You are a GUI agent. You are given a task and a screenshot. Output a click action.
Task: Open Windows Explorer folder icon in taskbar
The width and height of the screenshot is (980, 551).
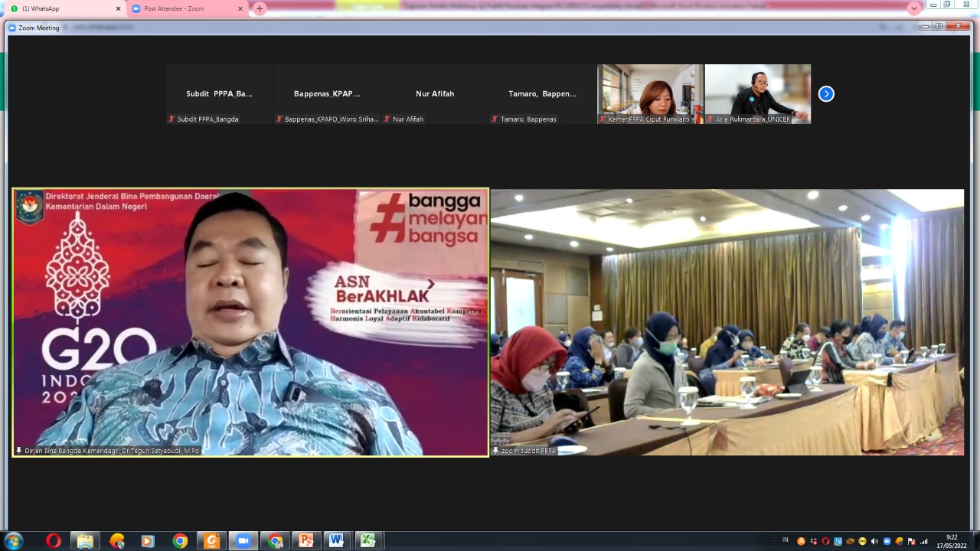tap(85, 541)
